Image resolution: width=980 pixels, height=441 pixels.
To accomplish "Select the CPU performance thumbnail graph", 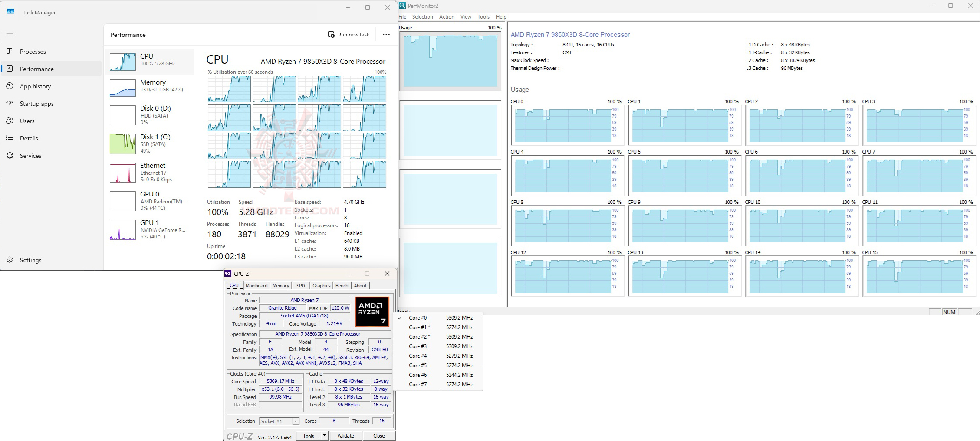I will click(x=123, y=62).
